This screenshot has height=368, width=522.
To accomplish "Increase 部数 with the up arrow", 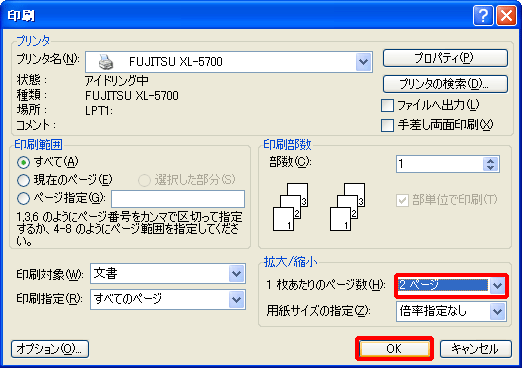I will 490,160.
